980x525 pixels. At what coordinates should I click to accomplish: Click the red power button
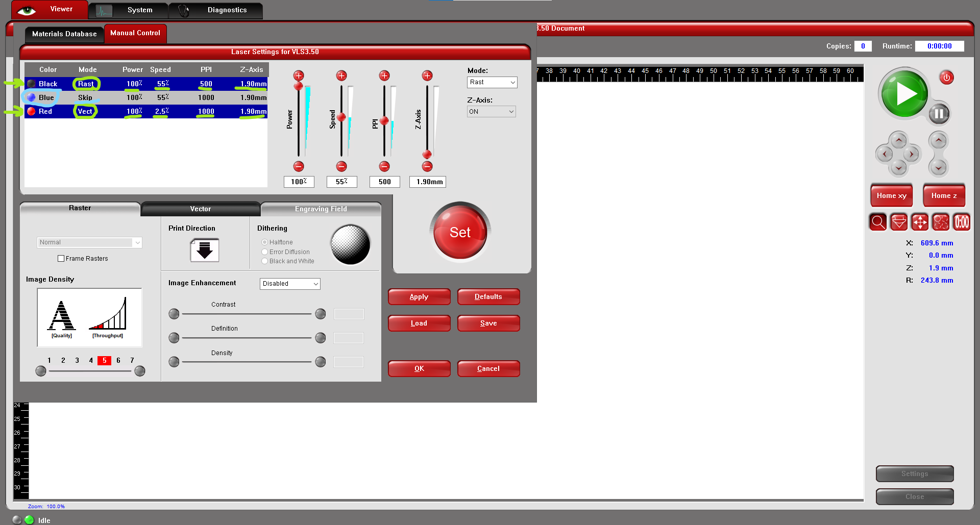point(947,78)
